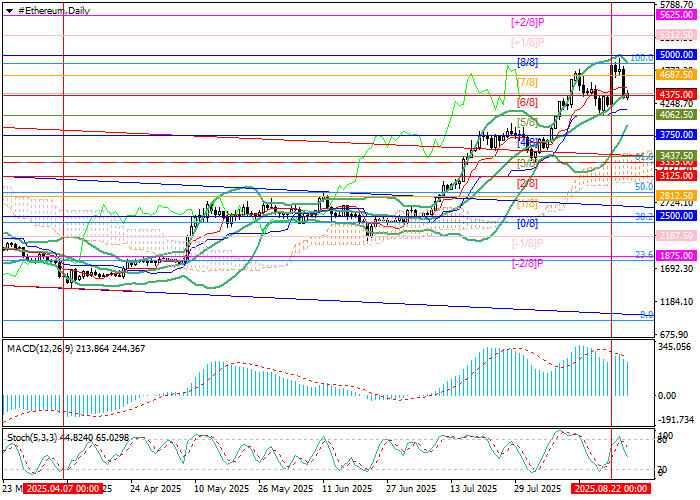Click the 11 Jun 2025 date label
Screen dimensions: 700x500
(348, 489)
